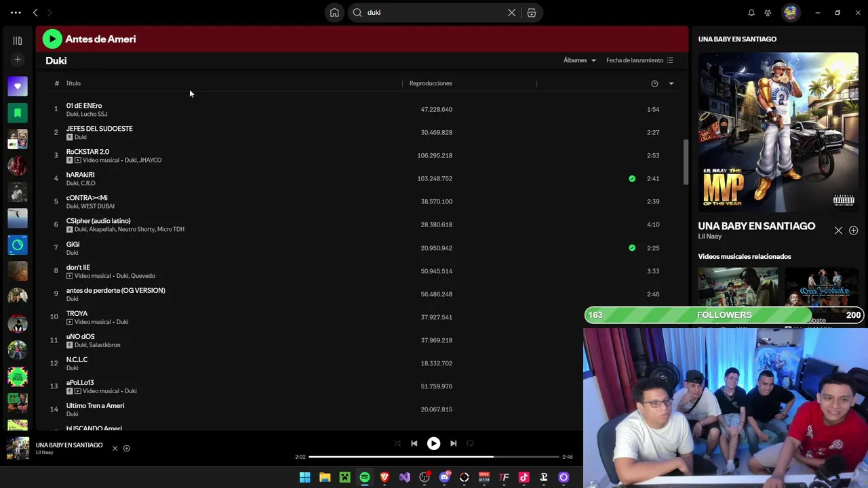
Task: Select the track Ultimo Tren a Ameri
Action: pyautogui.click(x=95, y=405)
